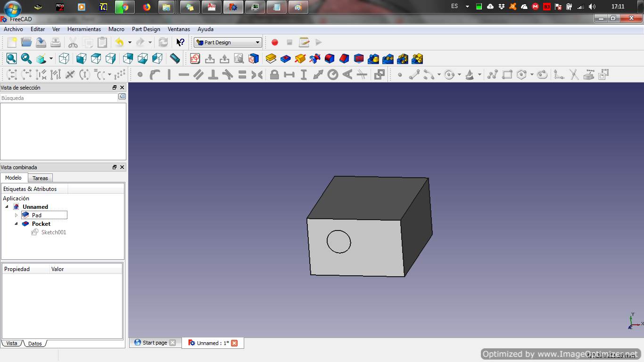Image resolution: width=644 pixels, height=362 pixels.
Task: Click the Fillet feature icon
Action: (x=329, y=58)
